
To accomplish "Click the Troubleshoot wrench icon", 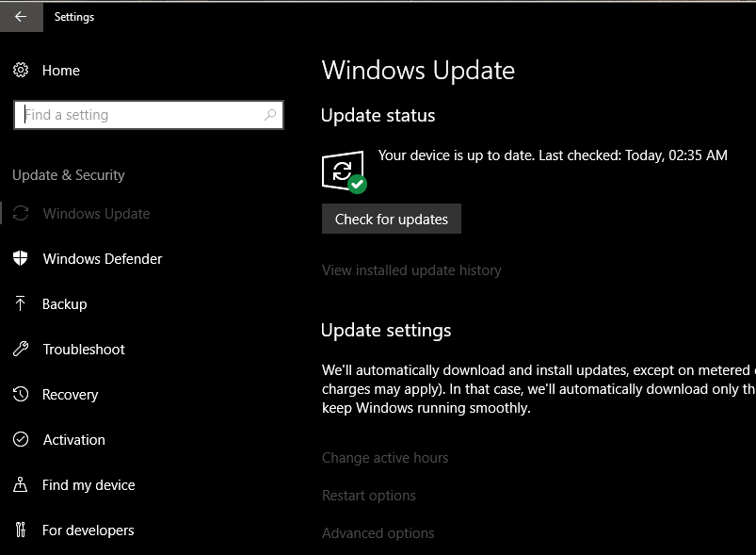I will (22, 349).
